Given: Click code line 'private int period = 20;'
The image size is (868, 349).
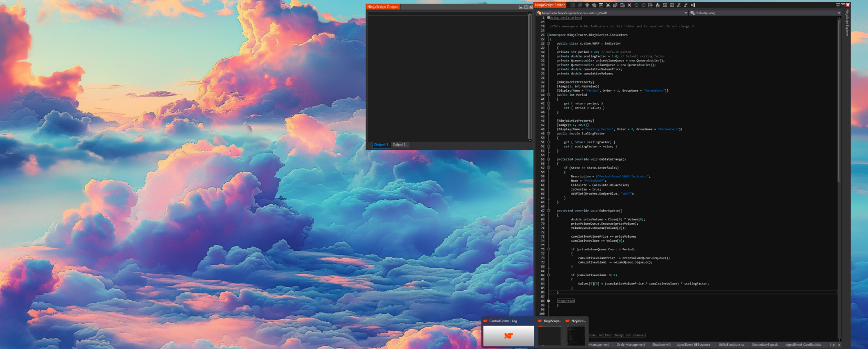Looking at the screenshot, I should pos(578,52).
